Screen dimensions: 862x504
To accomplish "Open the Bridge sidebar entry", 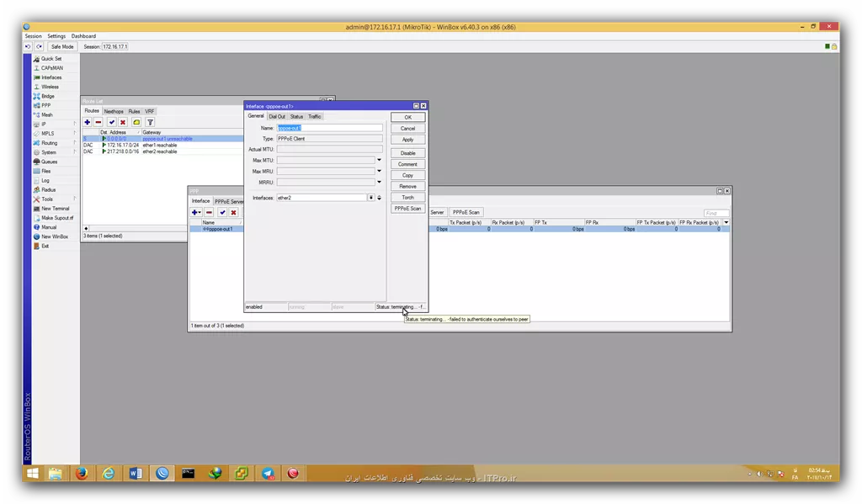I will tap(48, 96).
